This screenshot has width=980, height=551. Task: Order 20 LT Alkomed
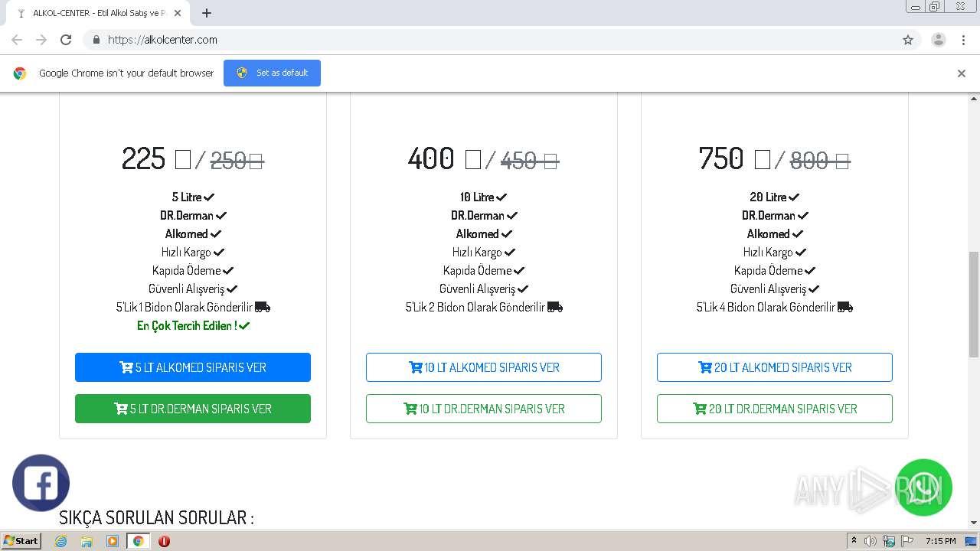tap(775, 367)
